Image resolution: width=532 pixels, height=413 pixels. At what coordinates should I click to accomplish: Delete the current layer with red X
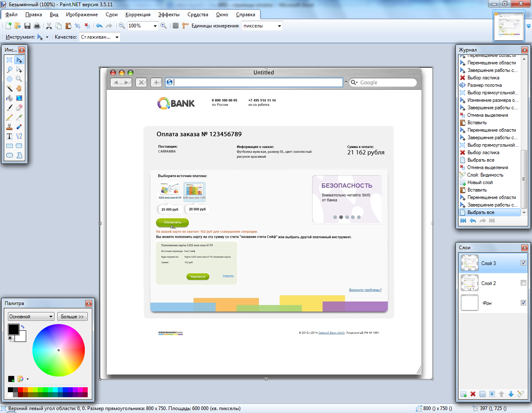click(473, 394)
